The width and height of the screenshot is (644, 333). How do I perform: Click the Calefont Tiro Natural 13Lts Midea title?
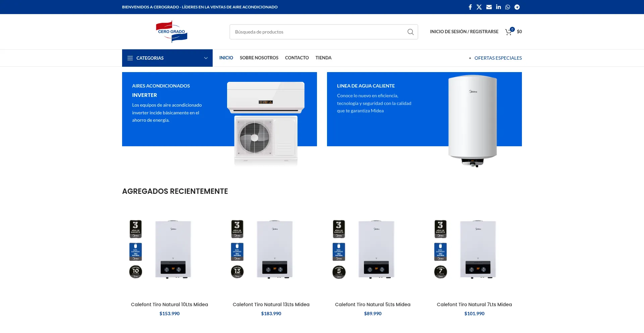coord(271,304)
